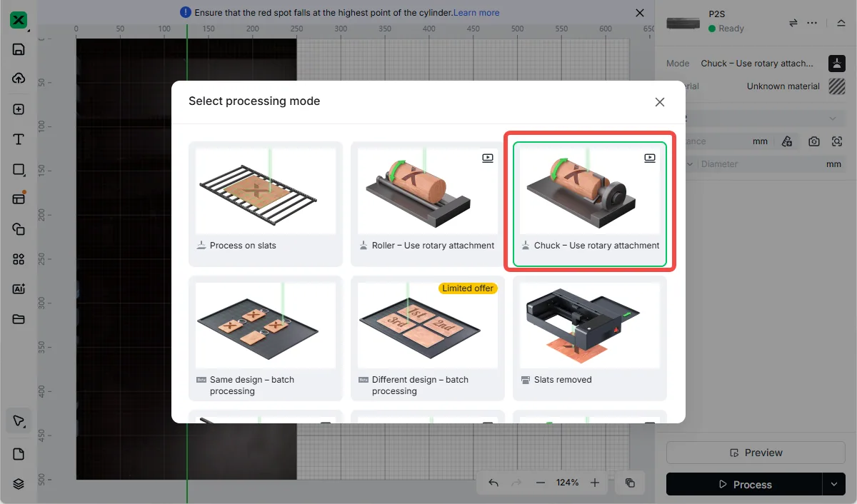Click the Diameter input field
This screenshot has height=504, width=857.
point(771,164)
